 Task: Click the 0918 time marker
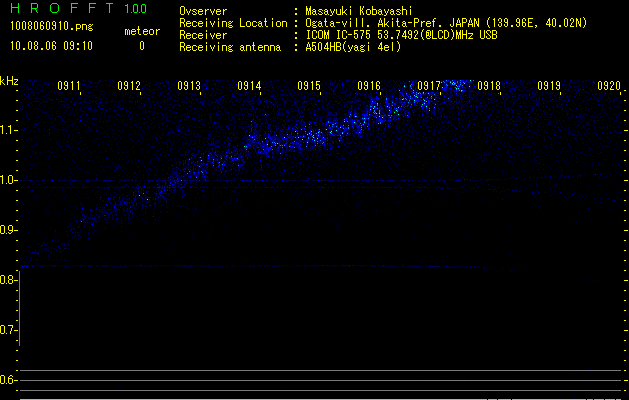[489, 85]
